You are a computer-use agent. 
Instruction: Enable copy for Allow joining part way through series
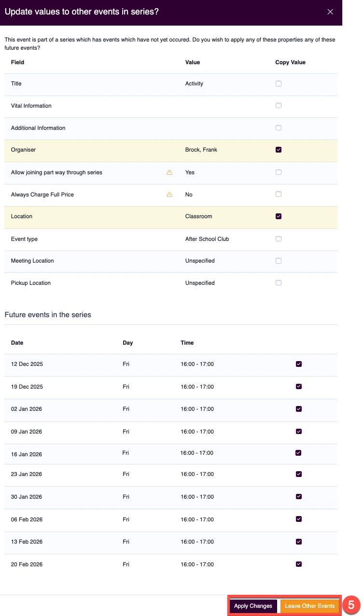279,172
